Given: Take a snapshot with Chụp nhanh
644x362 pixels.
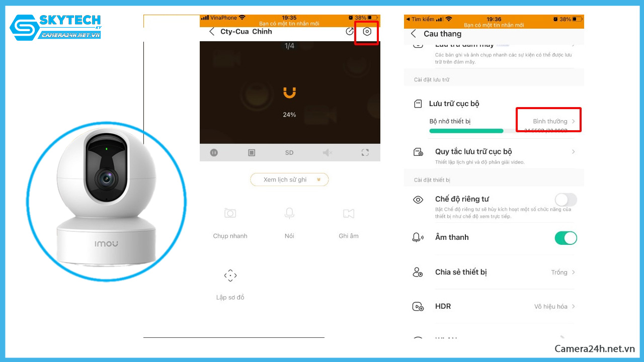Looking at the screenshot, I should click(230, 214).
